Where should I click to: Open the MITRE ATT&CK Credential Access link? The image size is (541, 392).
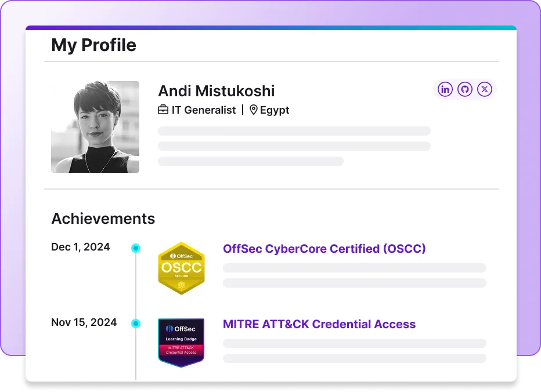click(319, 324)
